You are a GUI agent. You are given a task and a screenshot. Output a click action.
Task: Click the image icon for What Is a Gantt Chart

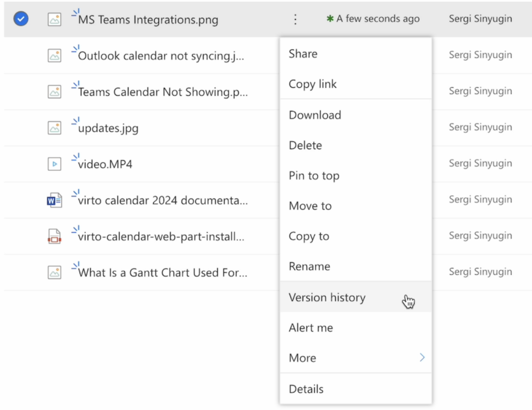54,272
